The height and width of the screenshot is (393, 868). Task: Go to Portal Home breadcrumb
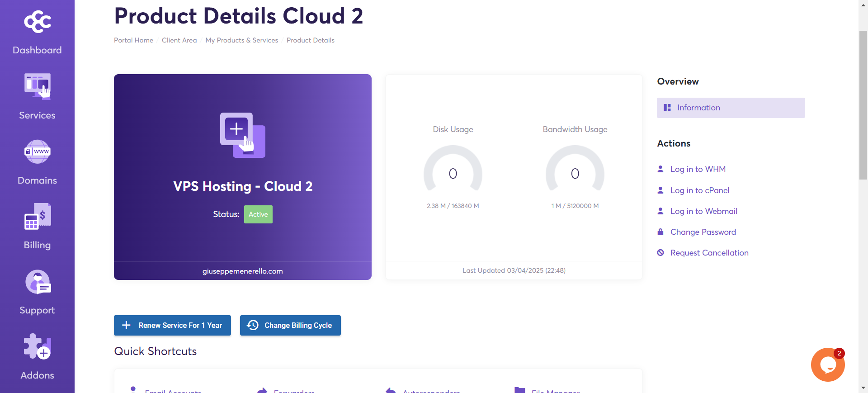[x=133, y=40]
